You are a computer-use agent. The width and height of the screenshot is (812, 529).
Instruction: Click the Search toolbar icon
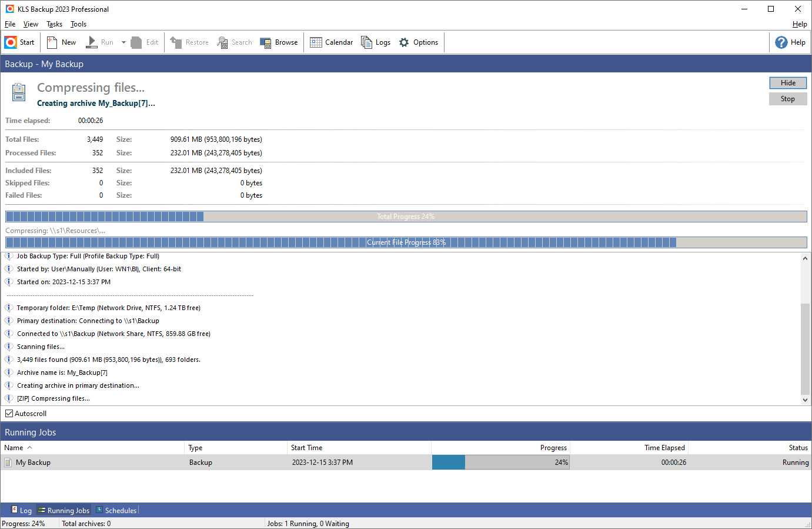(222, 42)
